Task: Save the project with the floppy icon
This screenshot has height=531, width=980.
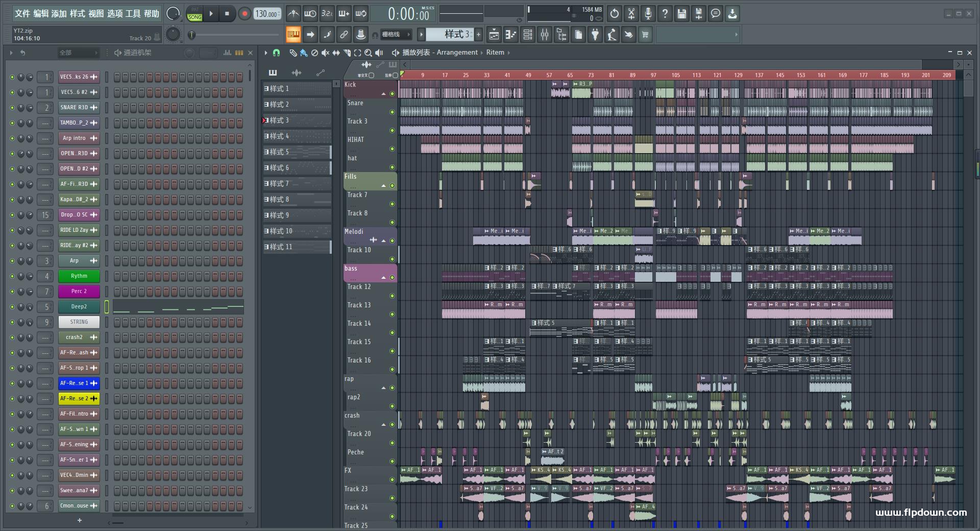Action: pos(682,14)
